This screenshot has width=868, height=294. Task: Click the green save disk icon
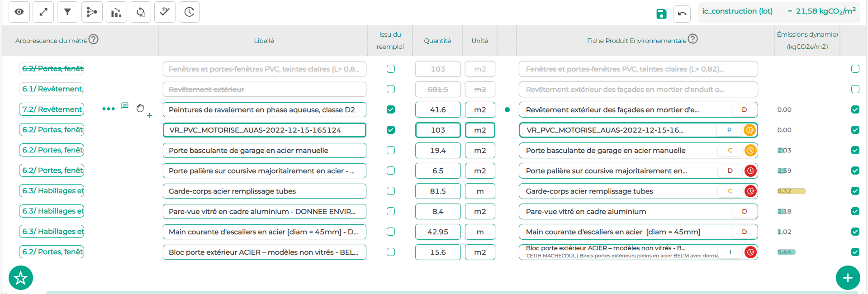click(661, 14)
